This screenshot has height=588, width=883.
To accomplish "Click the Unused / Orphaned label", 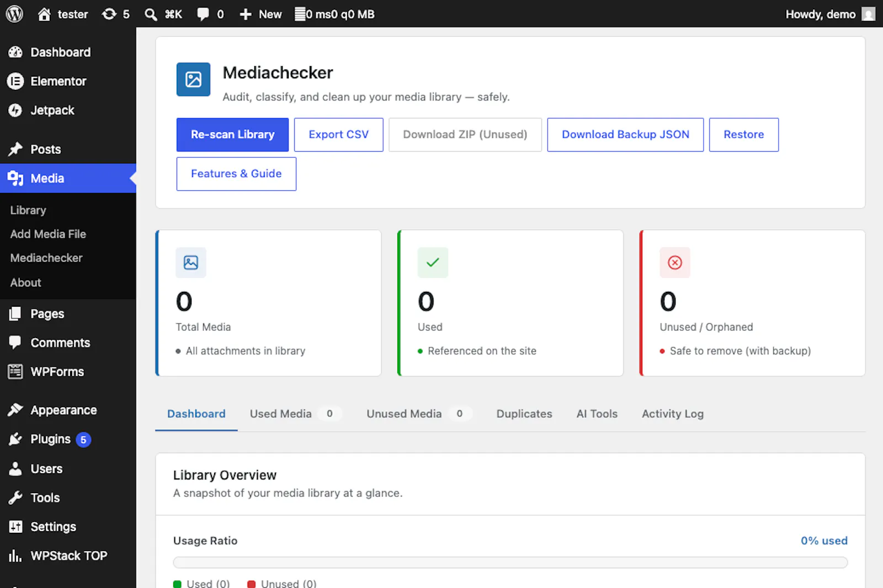I will 706,327.
